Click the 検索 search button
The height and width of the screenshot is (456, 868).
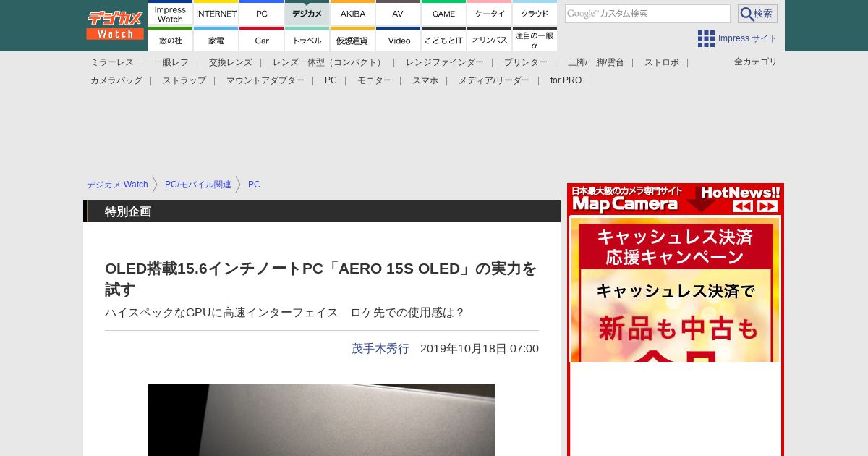757,14
